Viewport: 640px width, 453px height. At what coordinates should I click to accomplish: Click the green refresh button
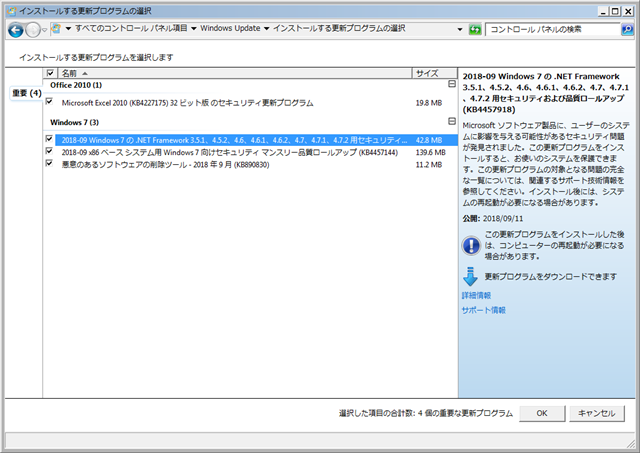click(x=475, y=29)
